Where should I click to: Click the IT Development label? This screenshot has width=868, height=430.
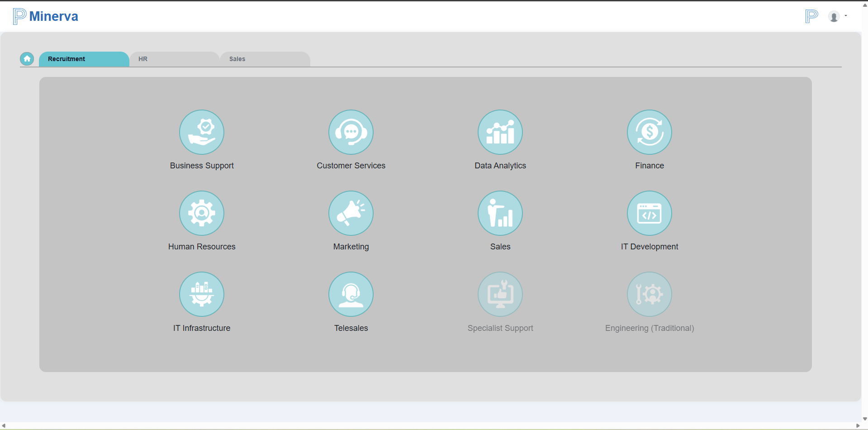pyautogui.click(x=650, y=247)
